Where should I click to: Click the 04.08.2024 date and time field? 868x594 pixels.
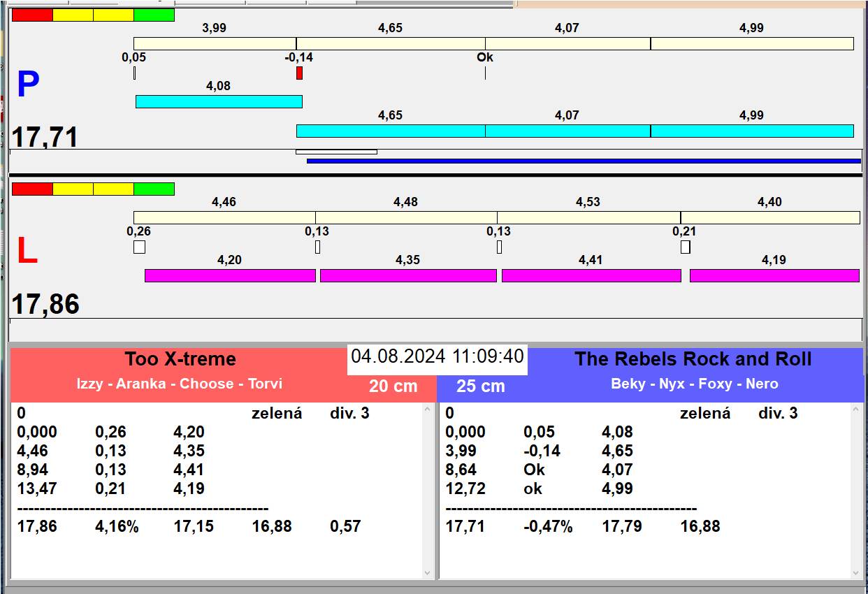coord(437,356)
